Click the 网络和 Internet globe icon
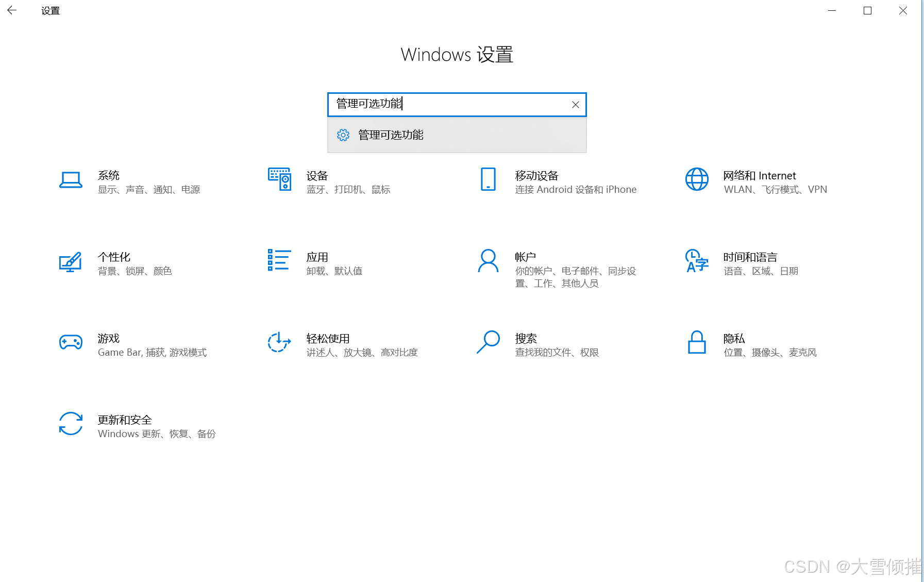Screen dimensions: 924x582 pos(697,179)
